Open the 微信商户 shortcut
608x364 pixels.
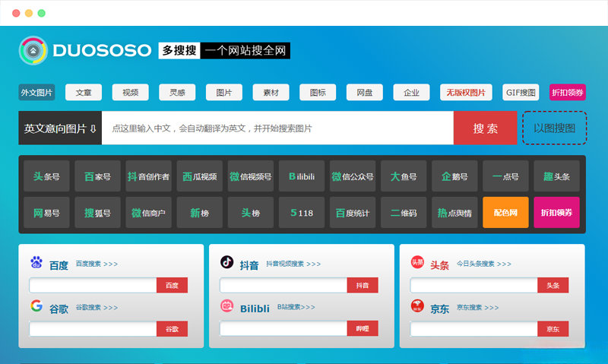pyautogui.click(x=148, y=213)
